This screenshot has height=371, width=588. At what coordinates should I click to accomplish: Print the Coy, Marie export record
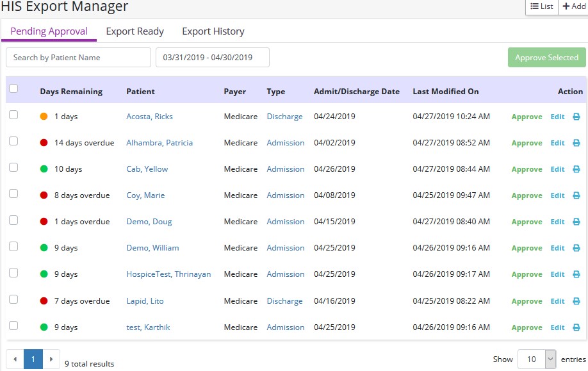pos(576,195)
